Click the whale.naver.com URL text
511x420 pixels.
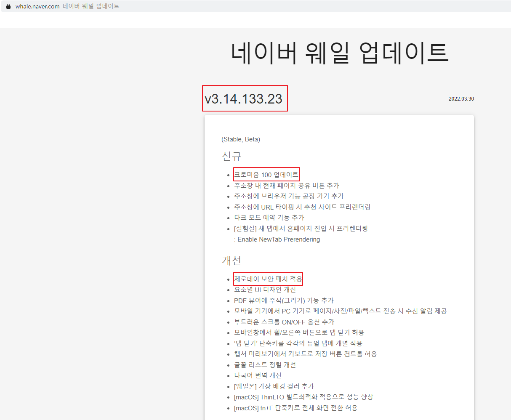[x=37, y=6]
